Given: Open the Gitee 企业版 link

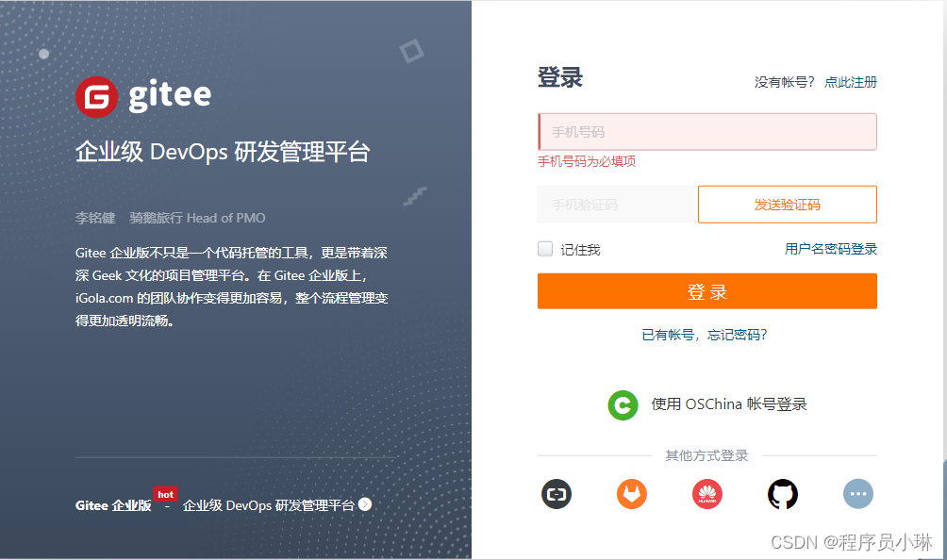Looking at the screenshot, I should (113, 505).
